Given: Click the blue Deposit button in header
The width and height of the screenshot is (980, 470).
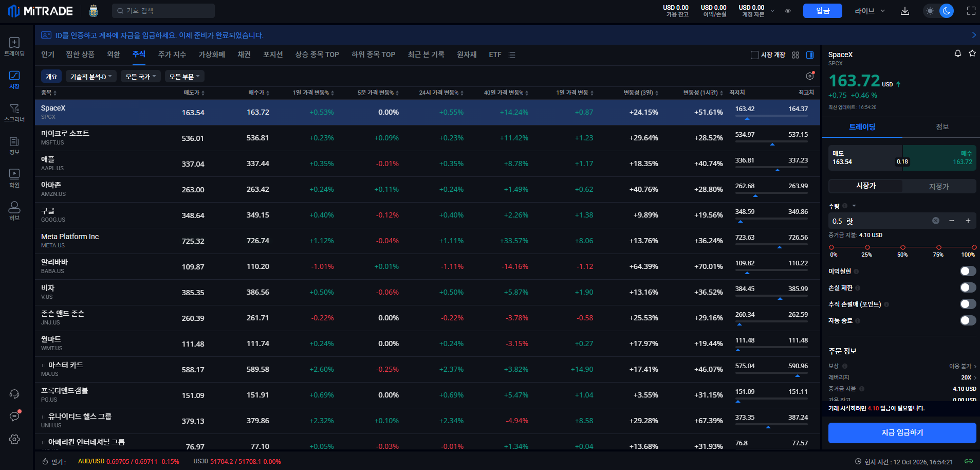Looking at the screenshot, I should click(x=823, y=11).
